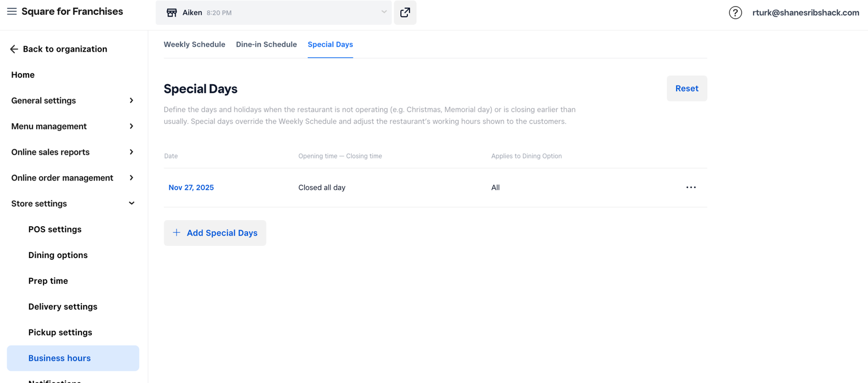This screenshot has width=868, height=383.
Task: Click the Back to organization arrow
Action: (x=14, y=49)
